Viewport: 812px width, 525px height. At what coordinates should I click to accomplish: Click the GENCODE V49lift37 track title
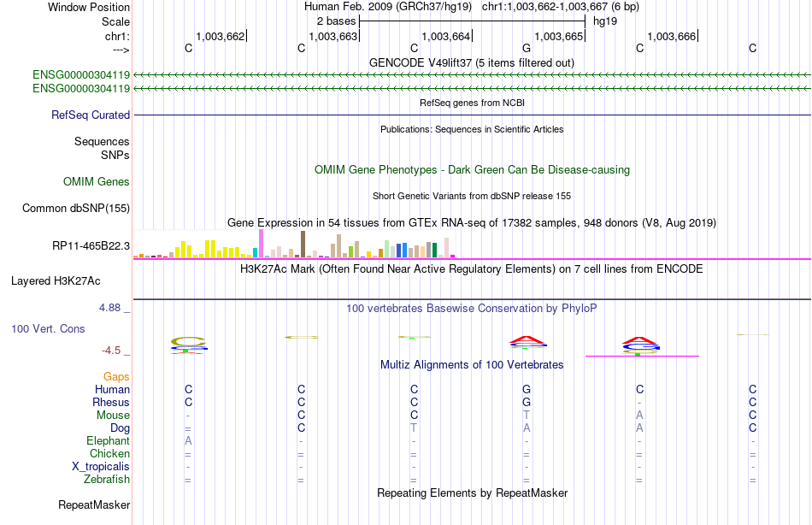tap(472, 62)
